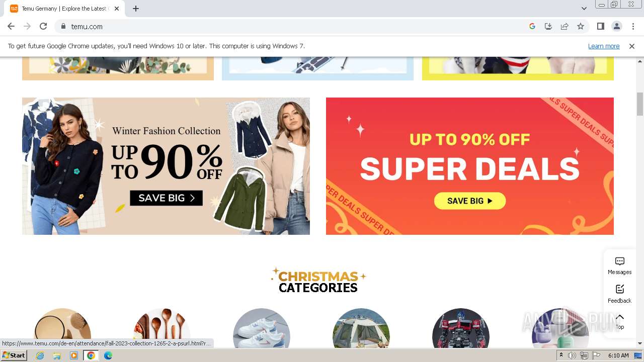644x362 pixels.
Task: Click SAVE BIG on Winter Fashion banner
Action: click(166, 198)
